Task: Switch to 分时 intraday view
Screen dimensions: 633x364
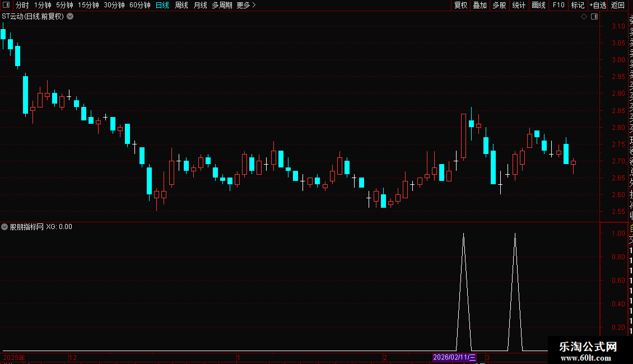Action: [22, 5]
